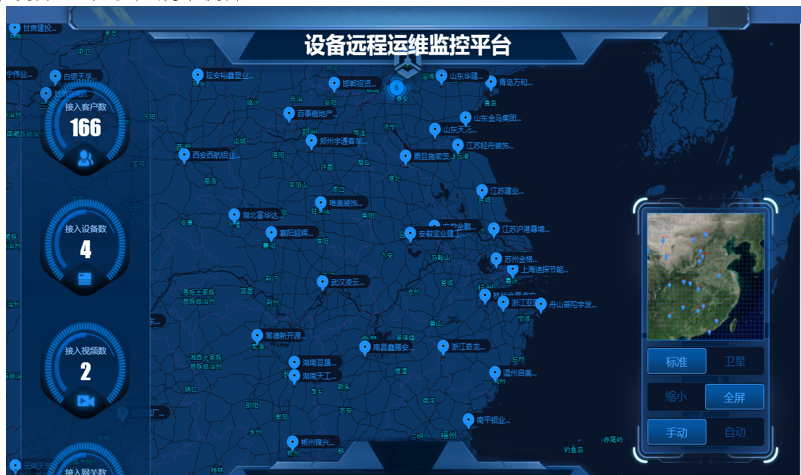The width and height of the screenshot is (801, 475).
Task: Click the 延安裕鑫 map marker pin
Action: click(198, 75)
